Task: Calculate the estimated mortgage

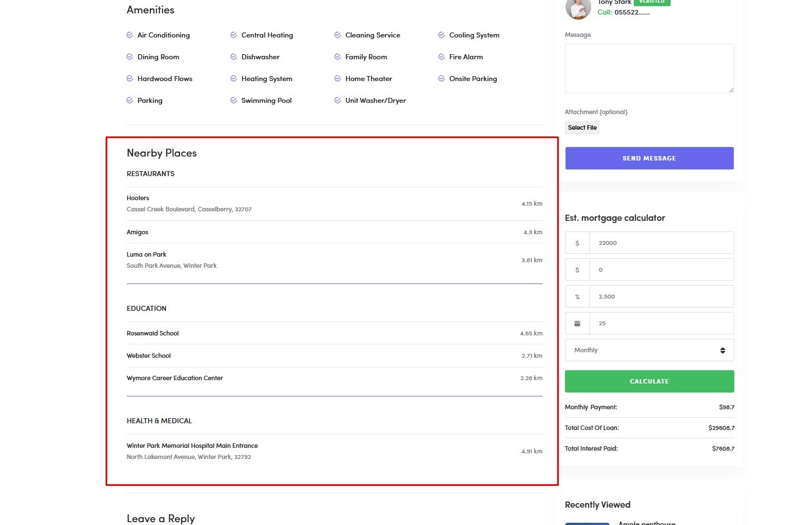Action: pyautogui.click(x=649, y=381)
